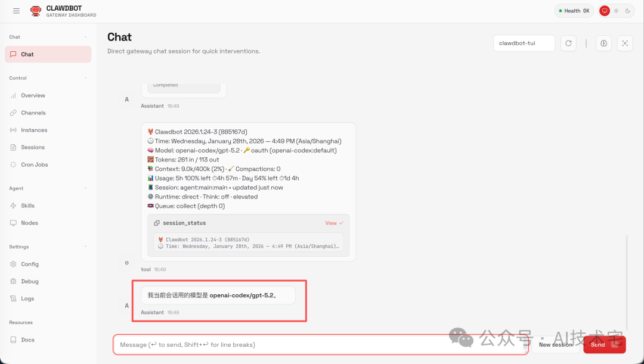This screenshot has height=364, width=644.
Task: Click the Tokens 261 in line
Action: pyautogui.click(x=183, y=160)
